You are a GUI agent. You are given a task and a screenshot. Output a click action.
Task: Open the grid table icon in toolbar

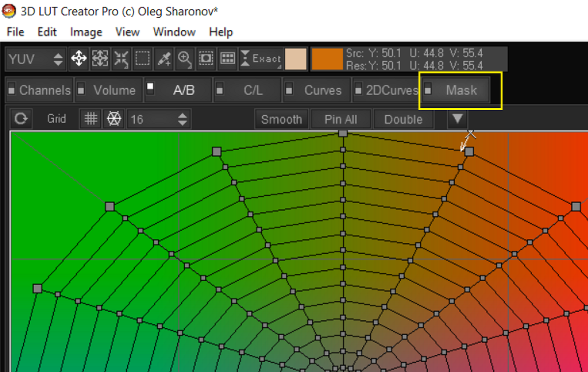tap(227, 59)
